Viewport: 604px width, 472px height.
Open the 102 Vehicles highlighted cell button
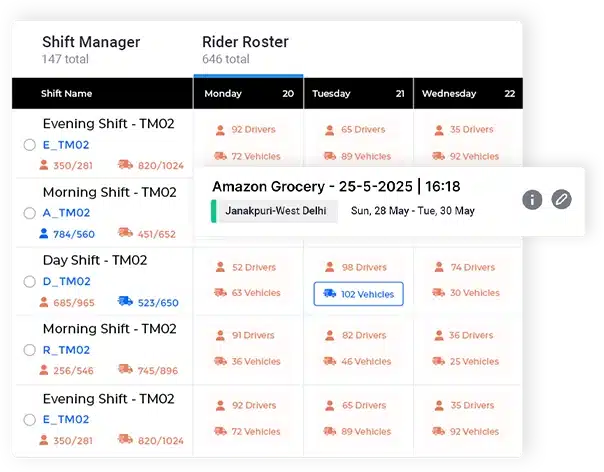pyautogui.click(x=359, y=294)
